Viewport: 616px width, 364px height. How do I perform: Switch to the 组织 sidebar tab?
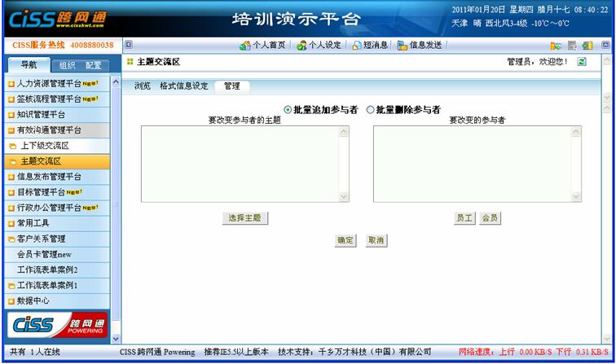(68, 66)
